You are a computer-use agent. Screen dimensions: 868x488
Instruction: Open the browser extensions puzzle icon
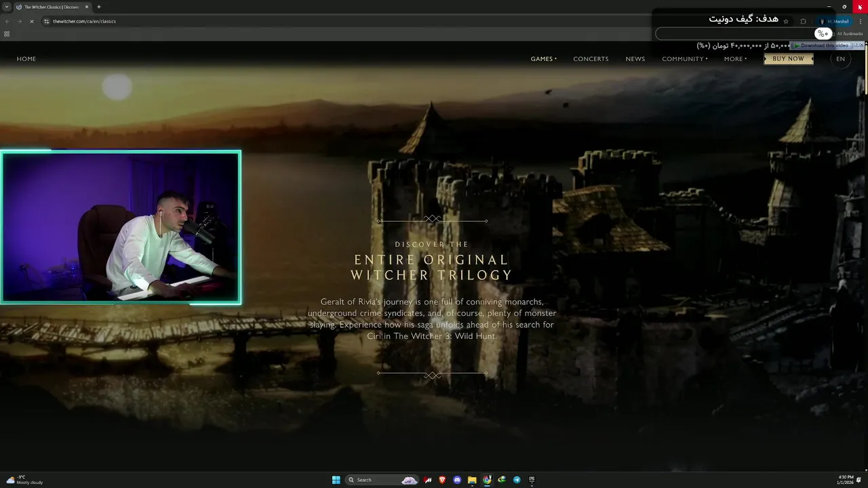(x=804, y=21)
